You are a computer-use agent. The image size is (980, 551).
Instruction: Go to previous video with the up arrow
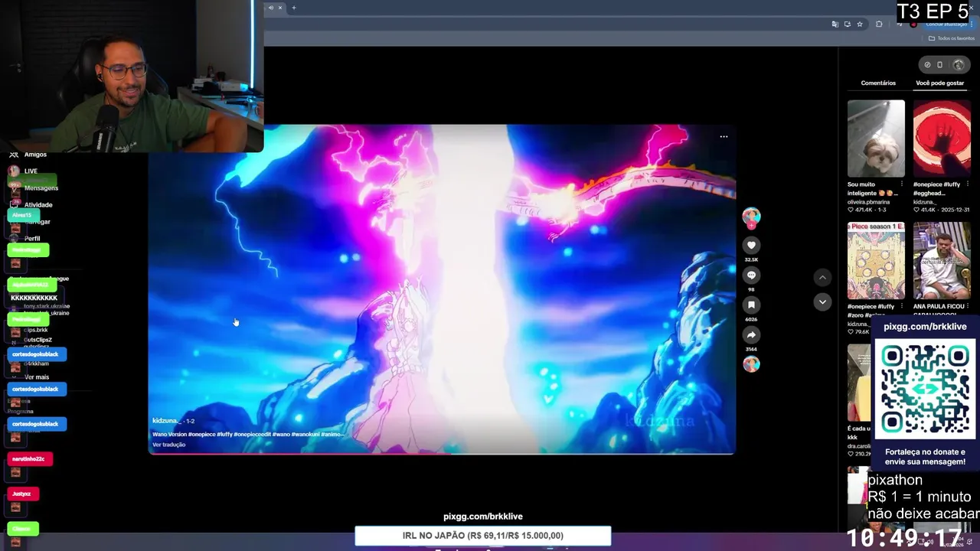coord(822,277)
